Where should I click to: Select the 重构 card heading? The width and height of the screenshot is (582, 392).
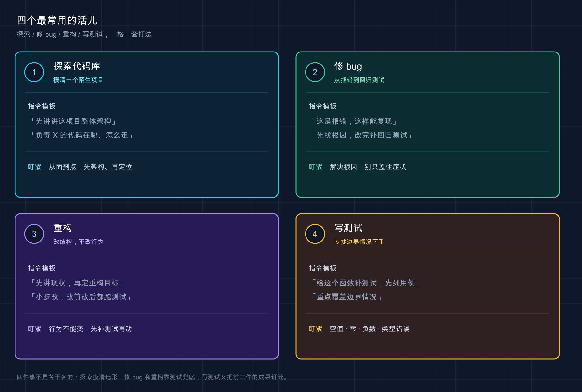[63, 228]
